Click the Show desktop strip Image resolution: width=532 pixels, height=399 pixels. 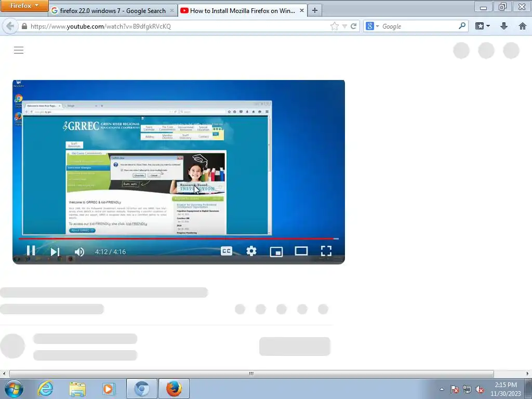coord(528,389)
